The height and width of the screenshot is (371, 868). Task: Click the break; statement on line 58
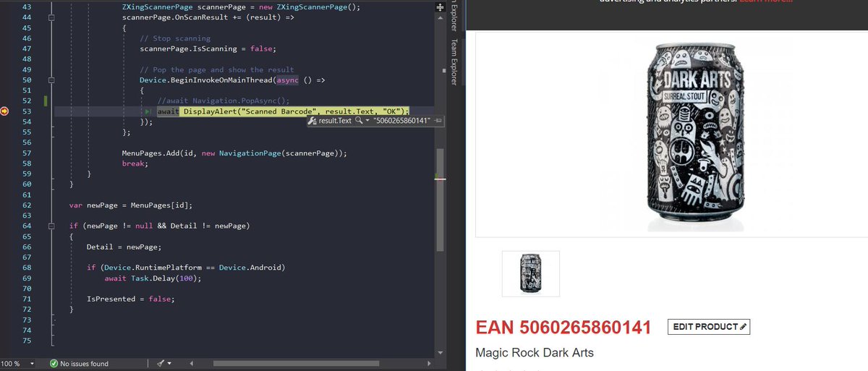click(x=135, y=164)
